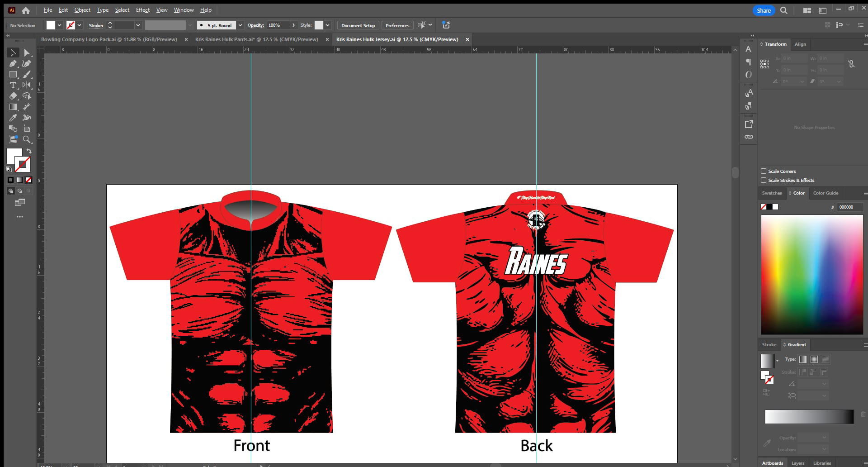Open gradient preset dropdown arrow
This screenshot has height=467, width=868.
point(777,361)
